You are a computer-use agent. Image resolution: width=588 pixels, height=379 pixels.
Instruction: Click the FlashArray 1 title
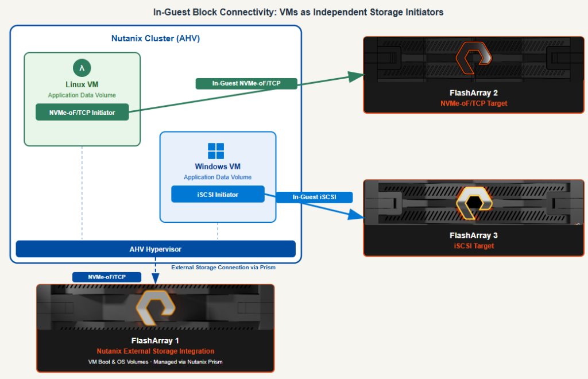pyautogui.click(x=155, y=341)
